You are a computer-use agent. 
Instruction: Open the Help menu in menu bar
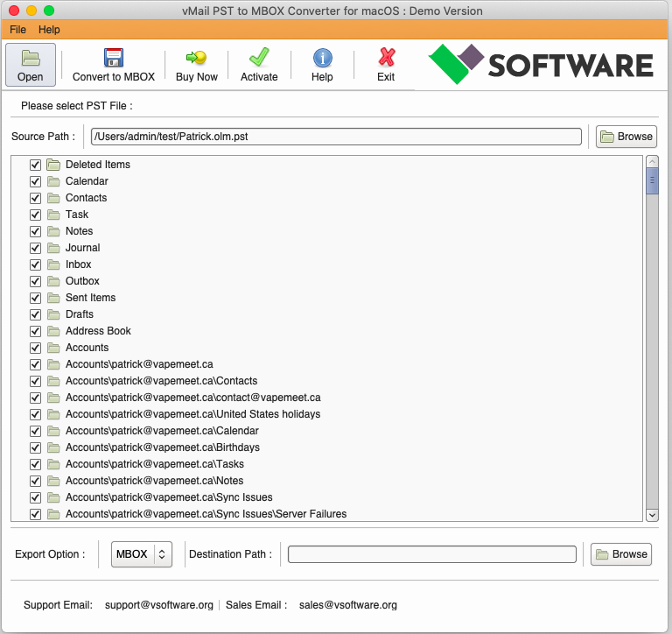coord(49,30)
